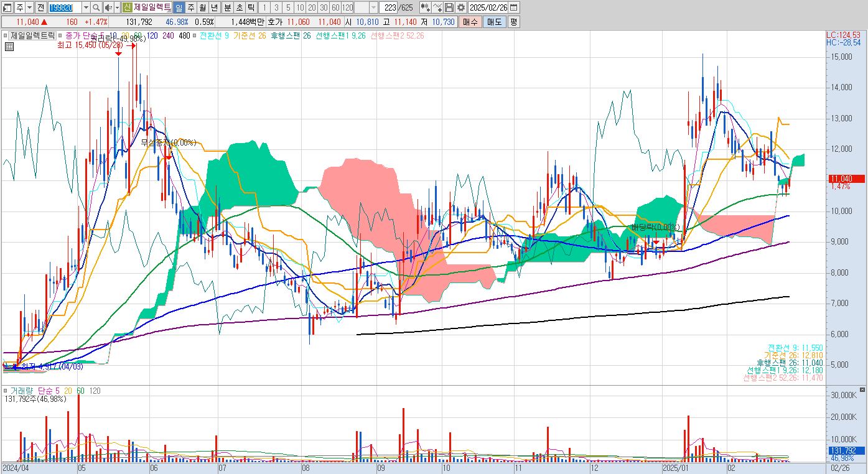Click the candlestick compress icon

point(426,7)
